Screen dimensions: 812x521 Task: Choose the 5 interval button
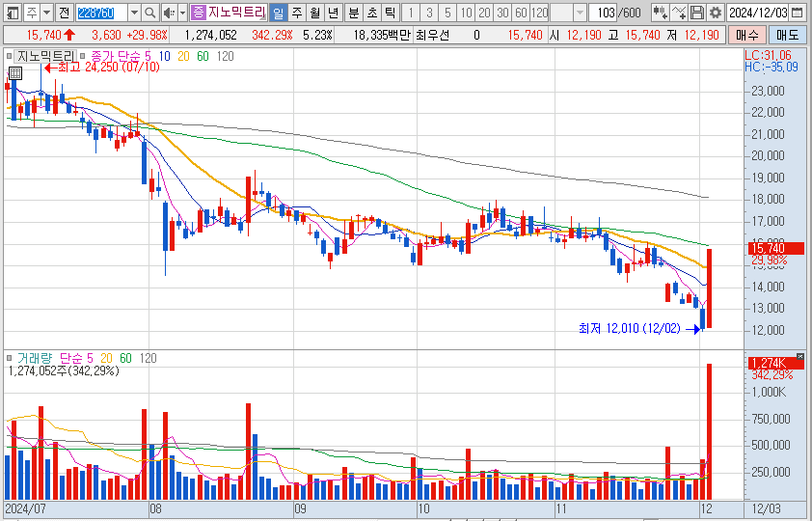(x=447, y=12)
